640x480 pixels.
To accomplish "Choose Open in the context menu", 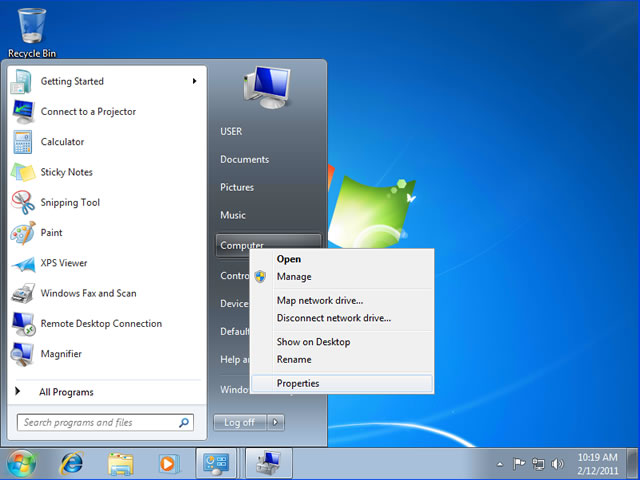I will click(342, 259).
